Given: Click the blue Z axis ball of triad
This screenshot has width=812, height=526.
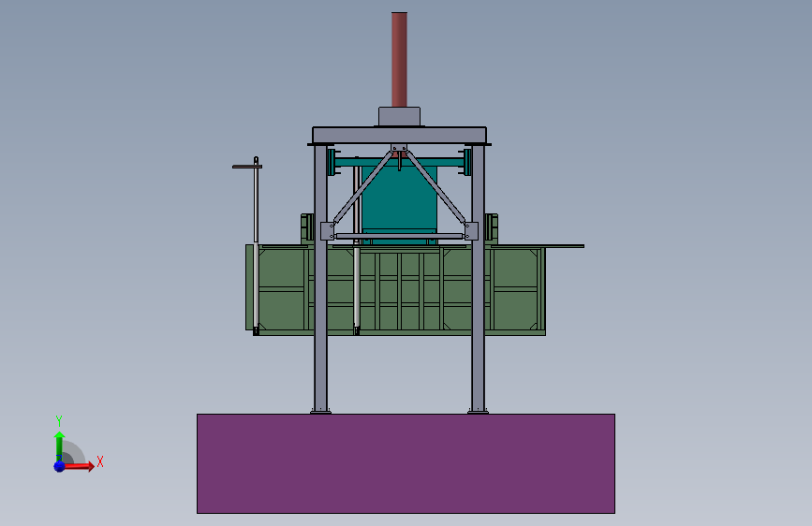Looking at the screenshot, I should click(59, 466).
